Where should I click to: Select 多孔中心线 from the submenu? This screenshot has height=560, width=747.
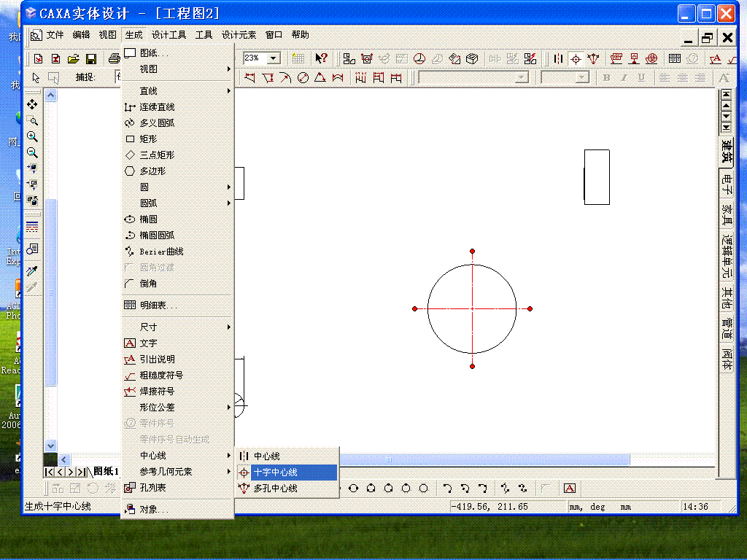click(x=287, y=489)
